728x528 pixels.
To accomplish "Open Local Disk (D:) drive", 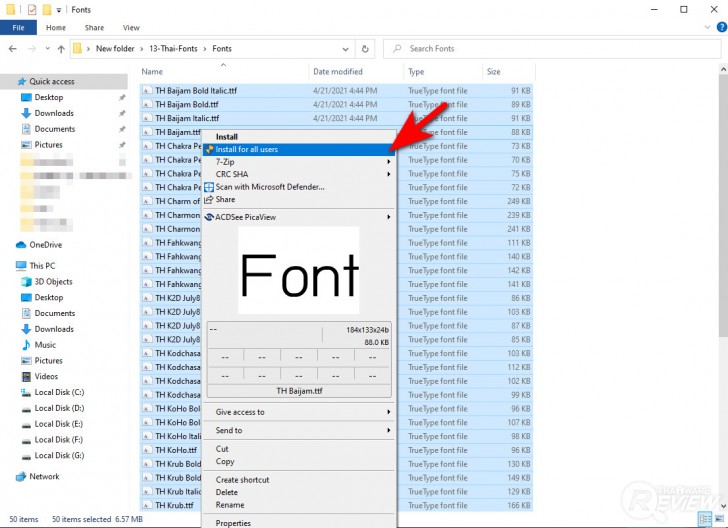I will pos(59,408).
